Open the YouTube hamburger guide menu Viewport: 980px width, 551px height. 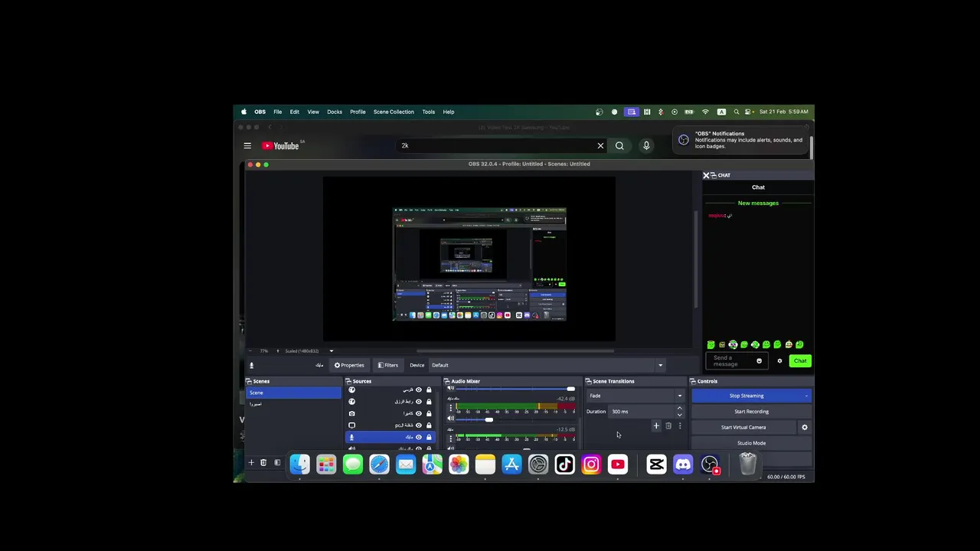click(x=247, y=145)
